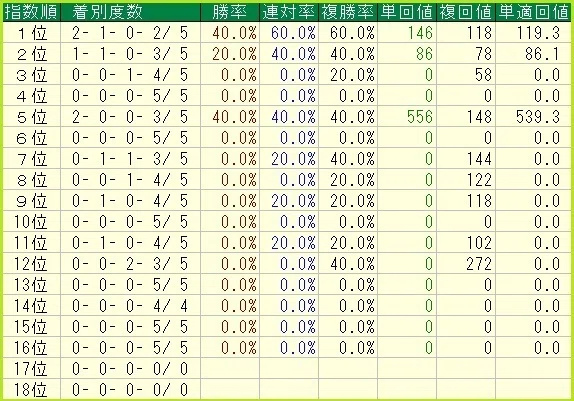Viewport: 574px width, 401px height.
Task: Click 複回値 value 78 in 2位 row
Action: [x=483, y=54]
